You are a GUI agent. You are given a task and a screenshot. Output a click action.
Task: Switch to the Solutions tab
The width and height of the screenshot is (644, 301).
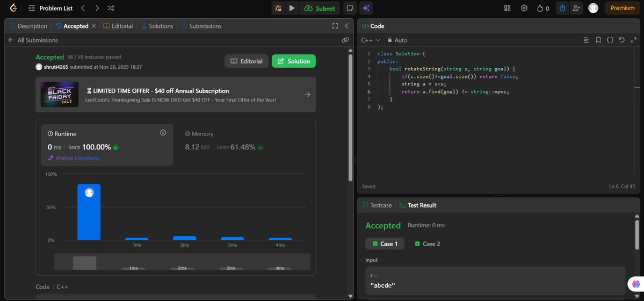coord(157,26)
